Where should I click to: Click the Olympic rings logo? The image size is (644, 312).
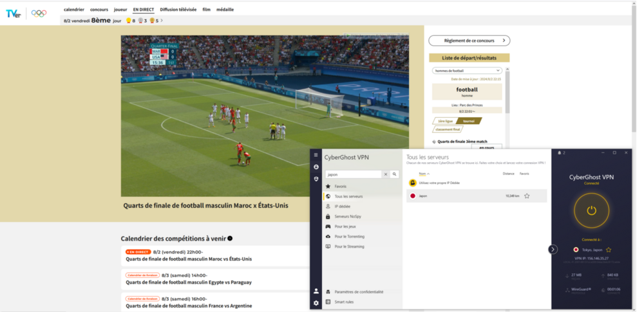coord(39,14)
